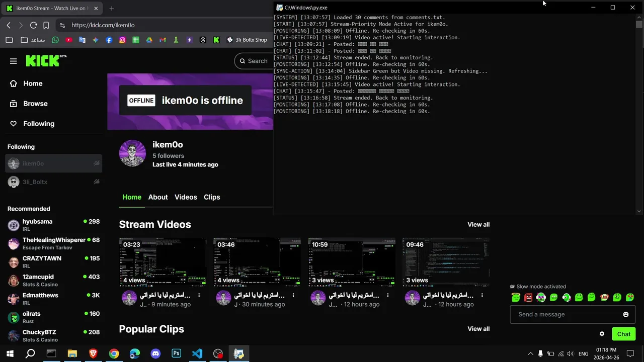The image size is (644, 362).
Task: Open the Gmail bookmark
Action: (x=163, y=40)
